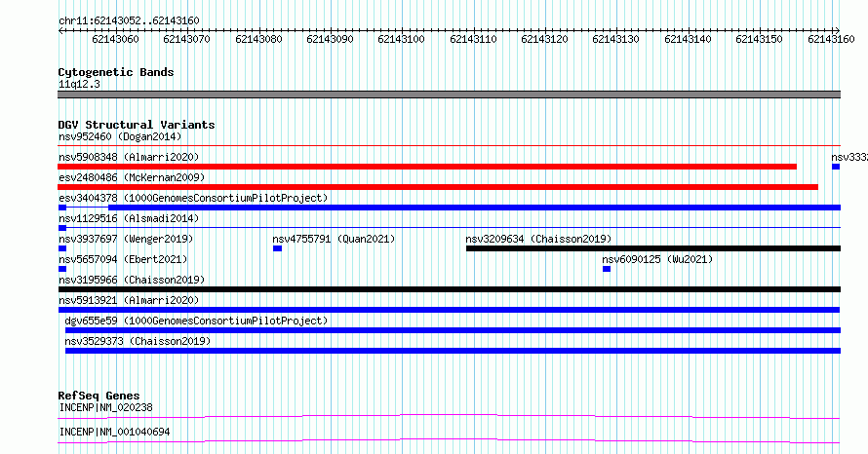Open INCENP|NM_001040694 gene label
This screenshot has height=454, width=868.
point(114,432)
